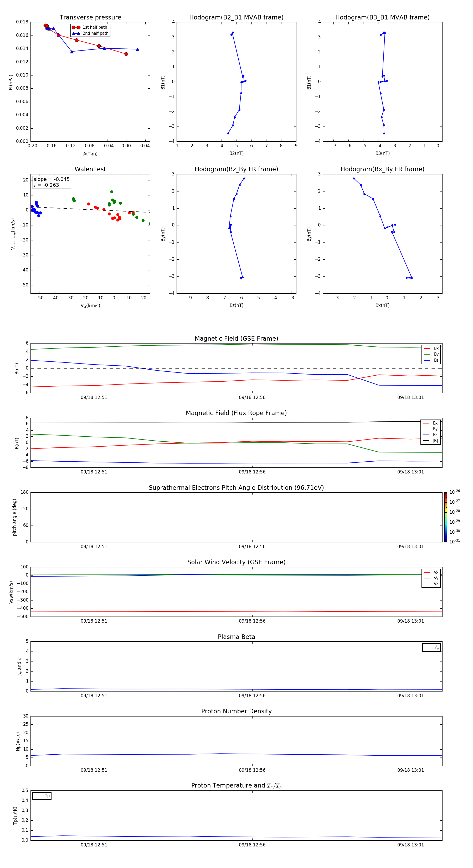Click the 'Bx' legend entry in GSE magnetic field plot
Image resolution: width=473 pixels, height=868 pixels.
[431, 349]
